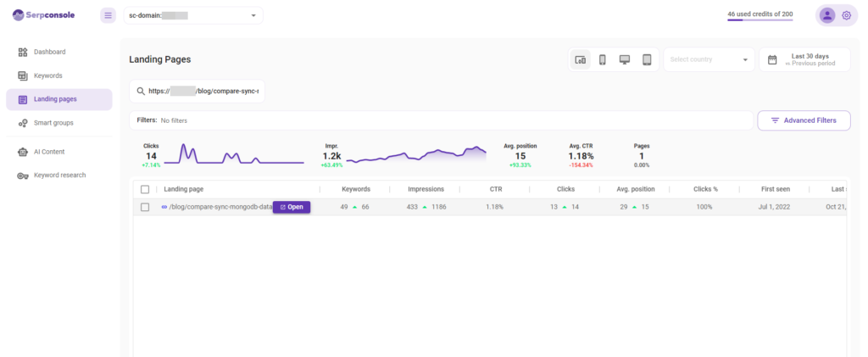
Task: Filter by desktop device icon
Action: pos(625,59)
